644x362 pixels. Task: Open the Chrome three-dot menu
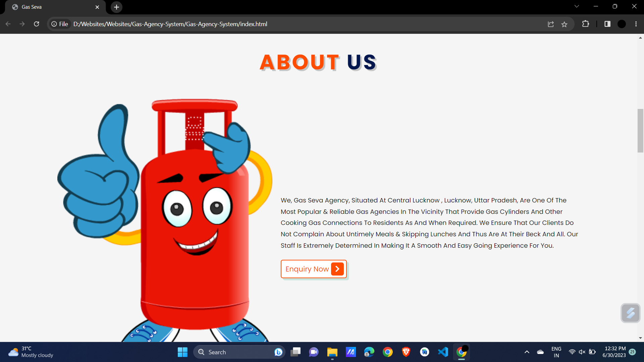(x=636, y=24)
